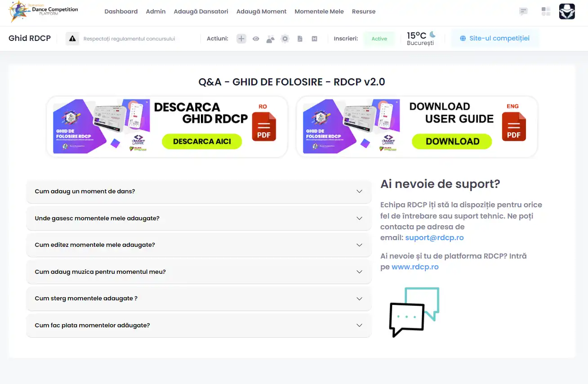Toggle the Active inscrieri status badge
Image resolution: width=588 pixels, height=384 pixels.
(x=379, y=39)
